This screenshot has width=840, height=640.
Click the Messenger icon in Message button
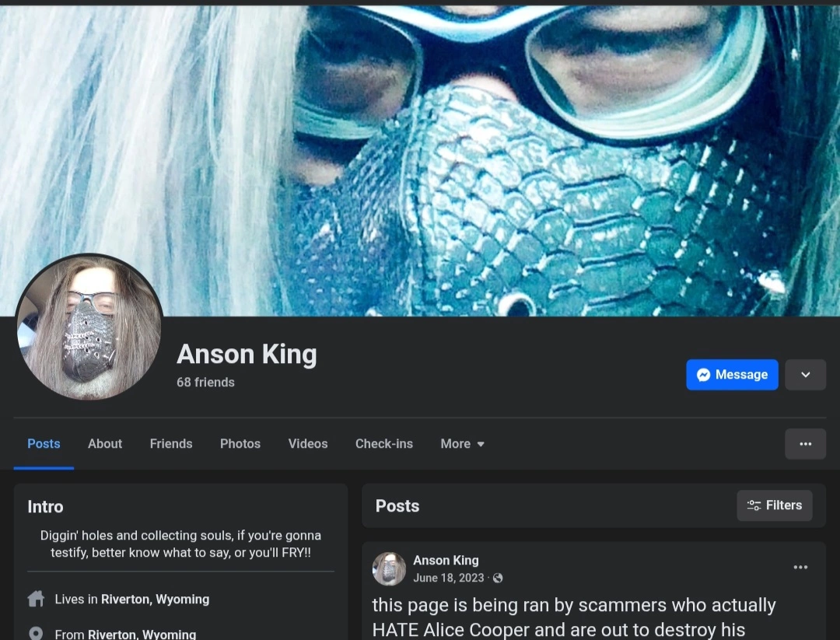[703, 375]
